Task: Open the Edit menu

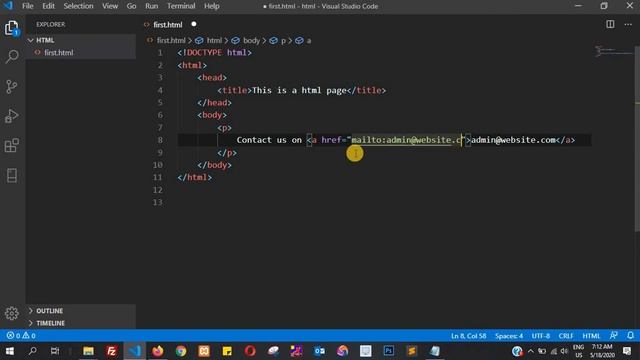Action: coord(48,6)
